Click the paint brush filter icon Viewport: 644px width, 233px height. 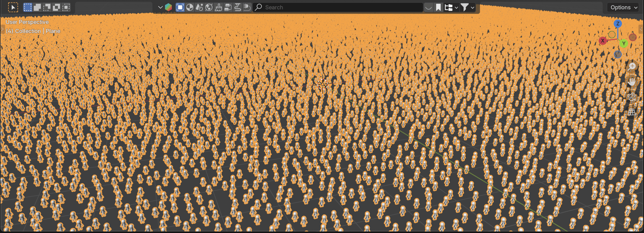click(x=218, y=7)
